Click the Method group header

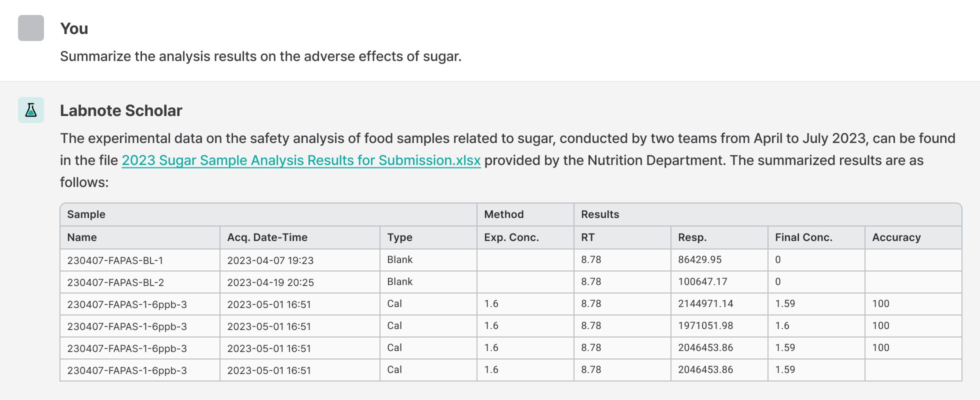503,214
